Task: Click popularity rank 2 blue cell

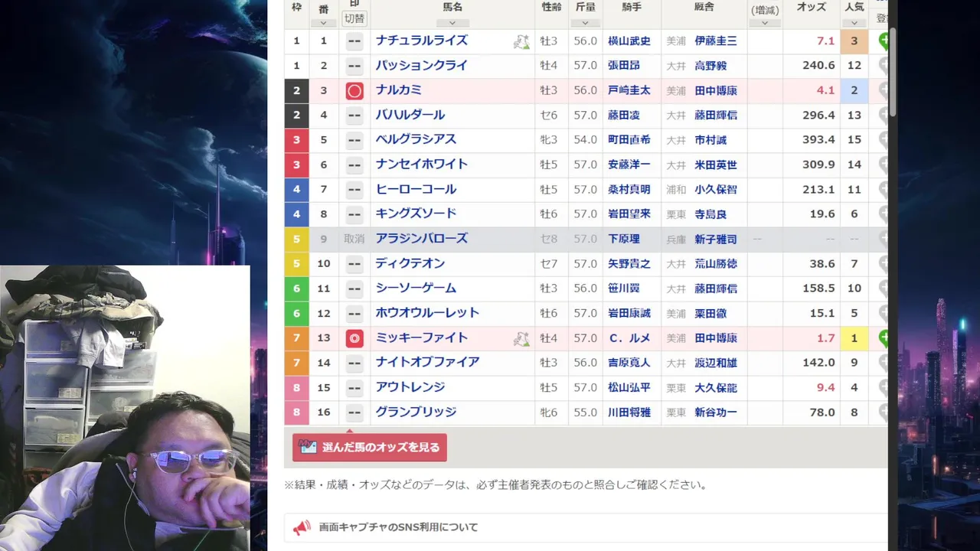Action: (854, 90)
